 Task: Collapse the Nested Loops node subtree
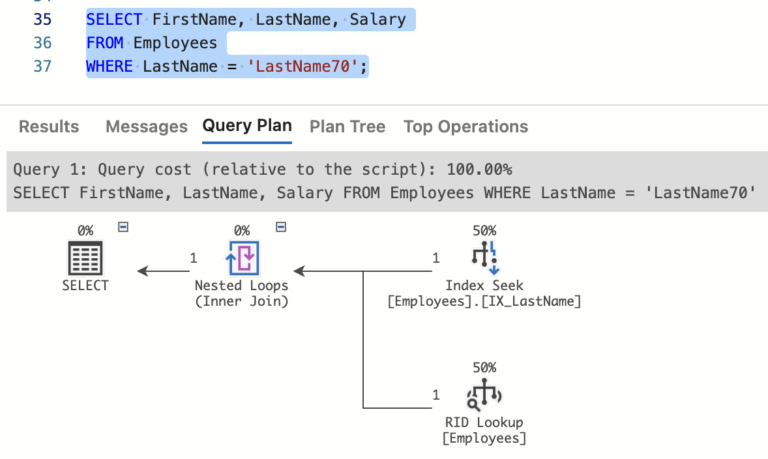[x=281, y=227]
